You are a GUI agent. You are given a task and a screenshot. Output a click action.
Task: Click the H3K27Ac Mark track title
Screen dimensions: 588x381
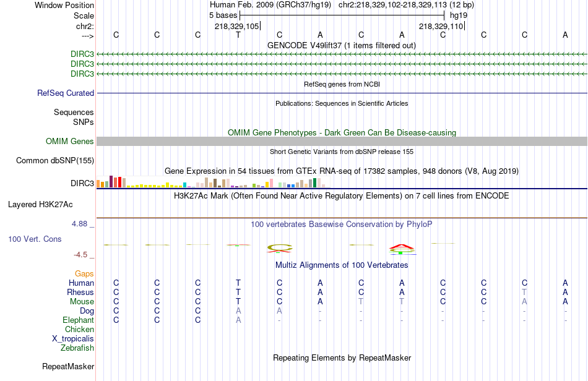342,196
